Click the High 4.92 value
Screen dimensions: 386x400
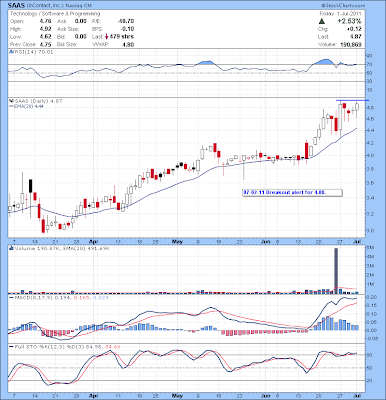point(45,29)
